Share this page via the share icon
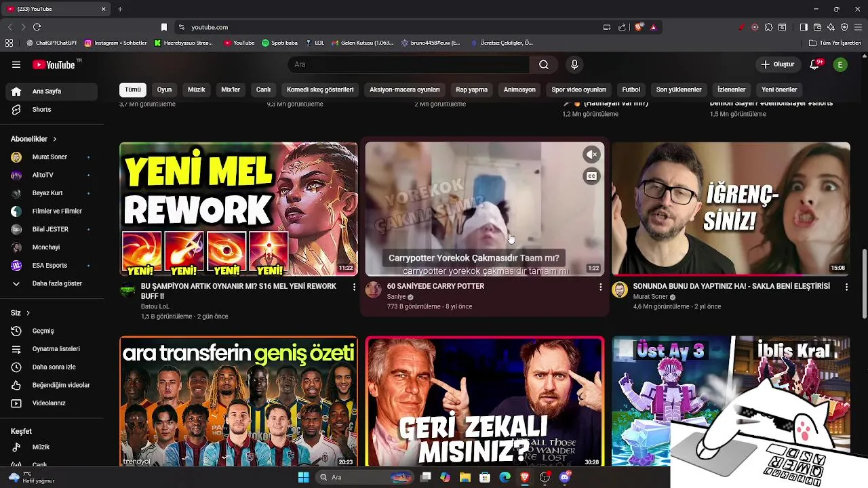 pyautogui.click(x=622, y=27)
